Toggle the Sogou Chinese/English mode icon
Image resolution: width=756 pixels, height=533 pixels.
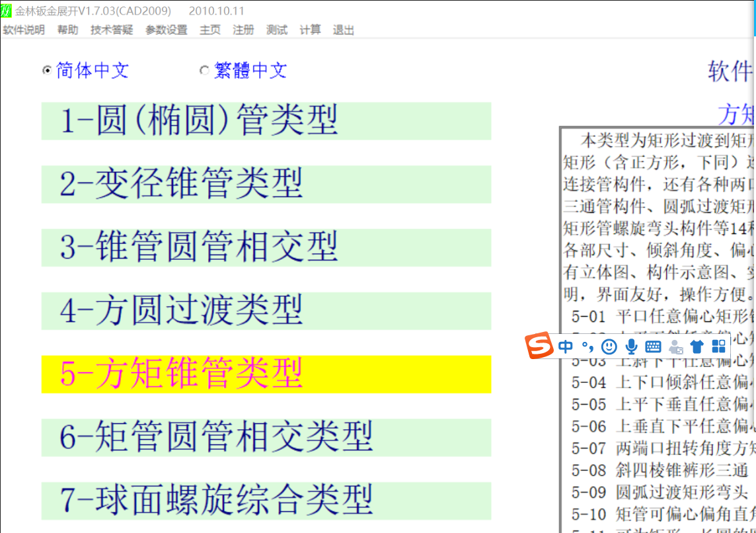click(x=566, y=347)
